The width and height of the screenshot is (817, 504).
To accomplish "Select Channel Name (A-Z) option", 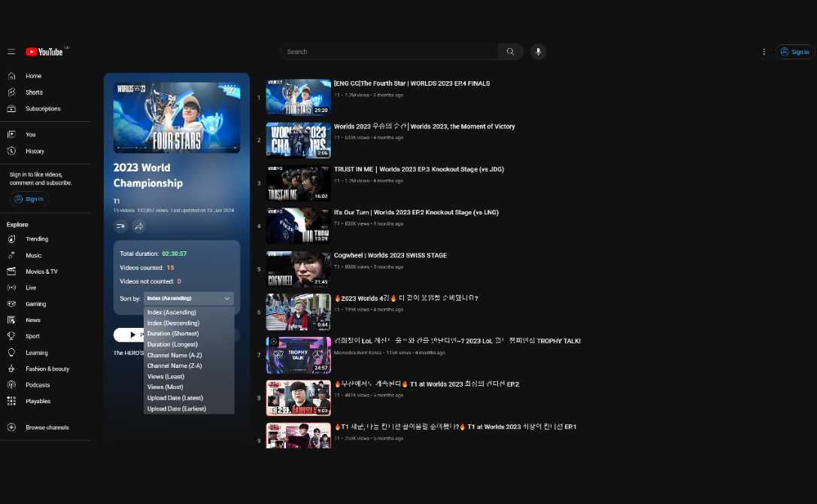I will (x=189, y=356).
